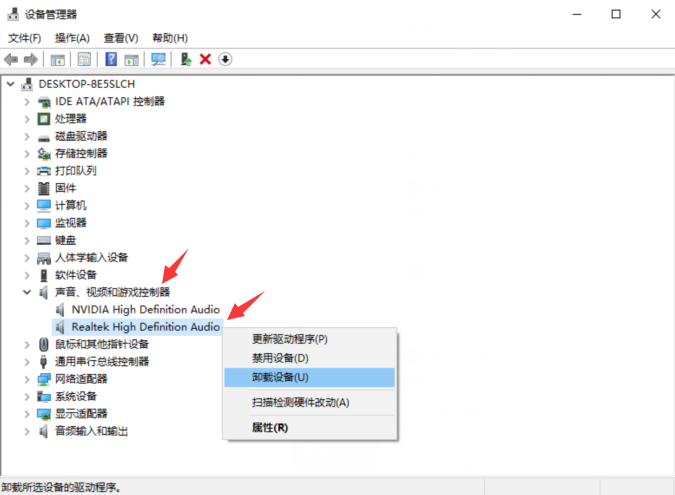The image size is (675, 495).
Task: Click the scan hardware changes monitor icon
Action: (158, 59)
